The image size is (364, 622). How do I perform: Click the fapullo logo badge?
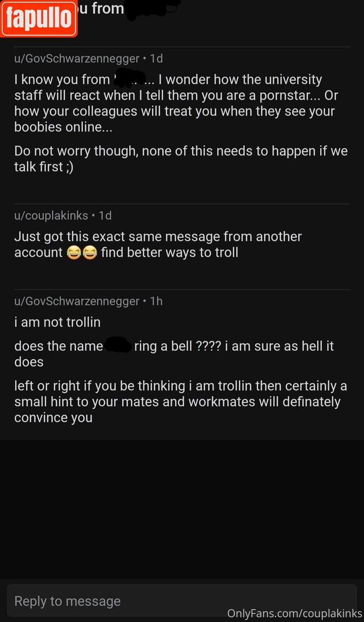pos(39,18)
